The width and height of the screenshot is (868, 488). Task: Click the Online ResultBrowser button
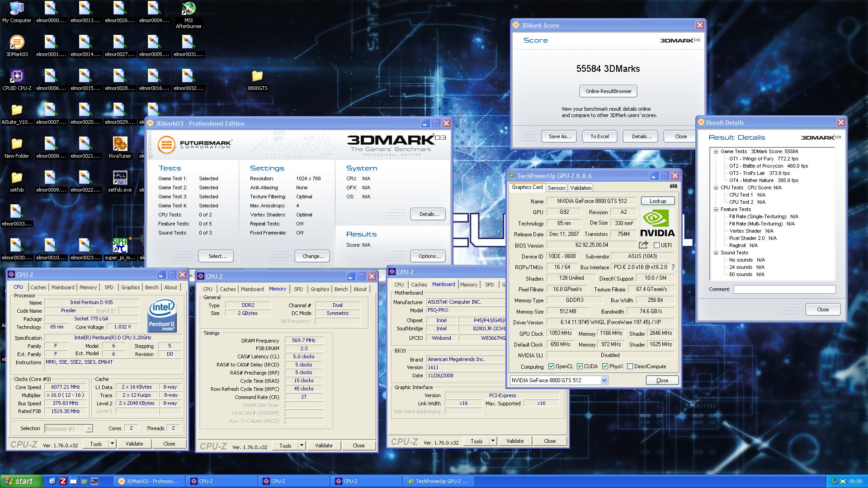point(609,91)
